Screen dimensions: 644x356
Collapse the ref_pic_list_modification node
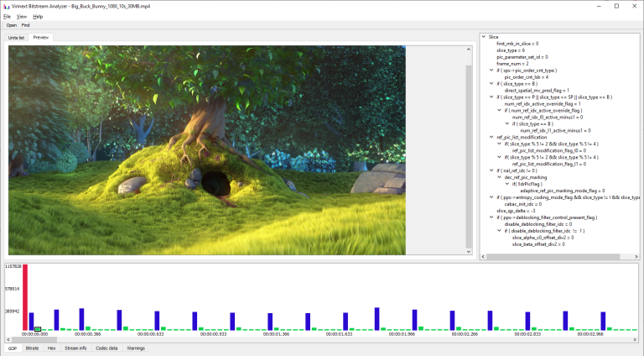[491, 138]
